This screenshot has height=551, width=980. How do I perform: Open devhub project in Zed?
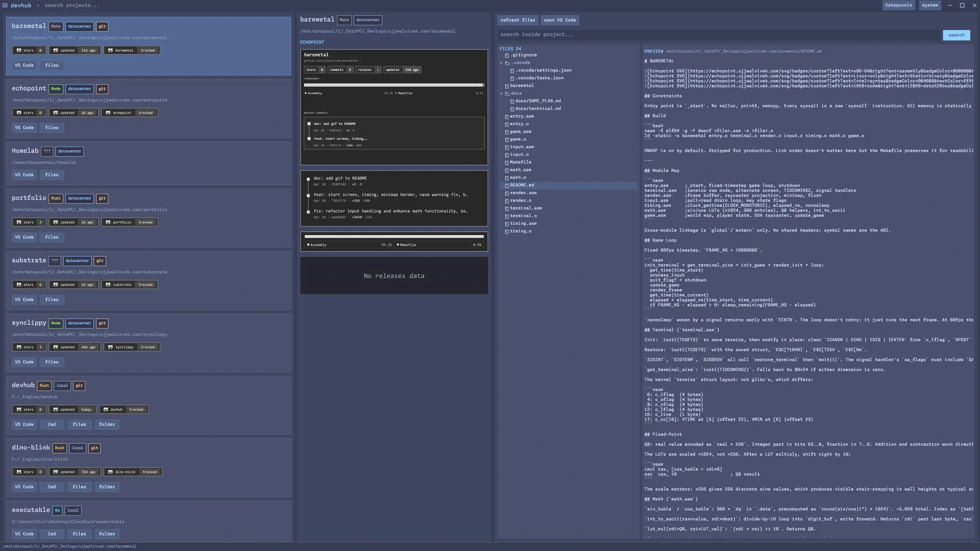coord(52,425)
